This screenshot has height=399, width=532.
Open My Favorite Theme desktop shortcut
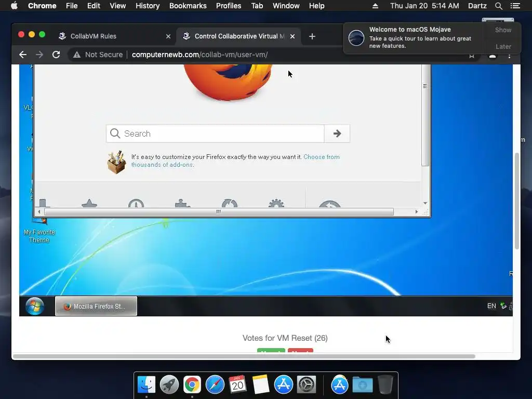pos(39,231)
